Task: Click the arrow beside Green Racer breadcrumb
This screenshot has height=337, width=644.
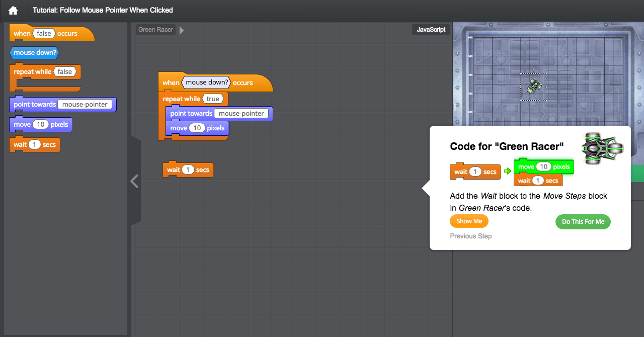Action: (x=182, y=30)
